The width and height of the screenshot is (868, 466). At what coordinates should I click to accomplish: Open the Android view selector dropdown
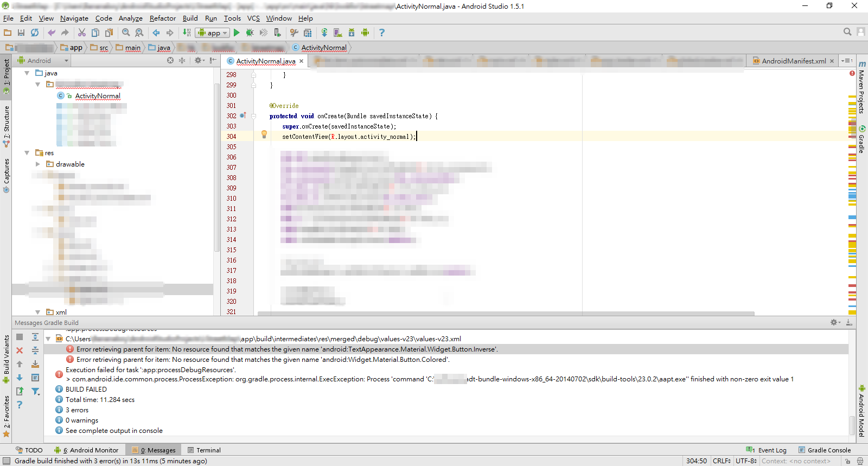(43, 60)
